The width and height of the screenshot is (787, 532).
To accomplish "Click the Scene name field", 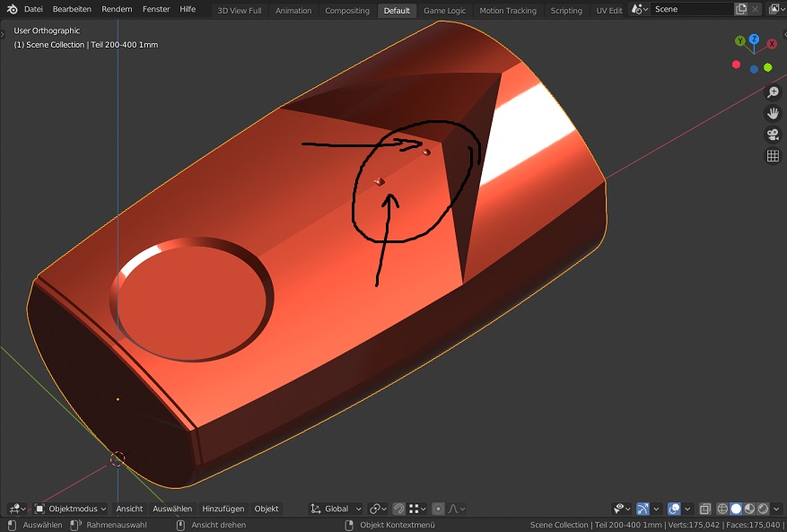I will coord(691,10).
